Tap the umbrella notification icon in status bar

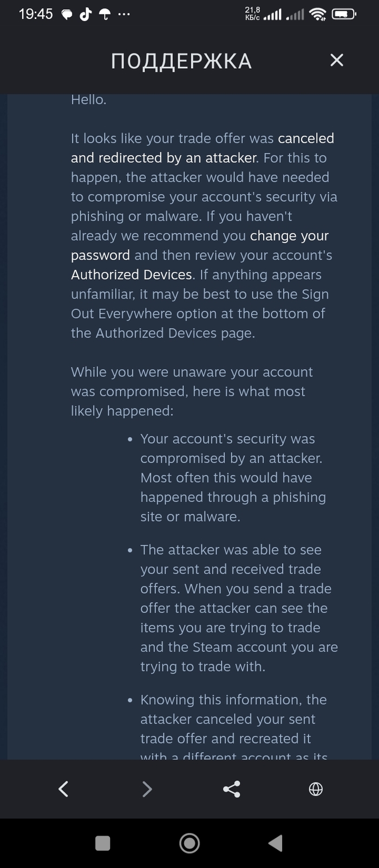click(x=105, y=14)
